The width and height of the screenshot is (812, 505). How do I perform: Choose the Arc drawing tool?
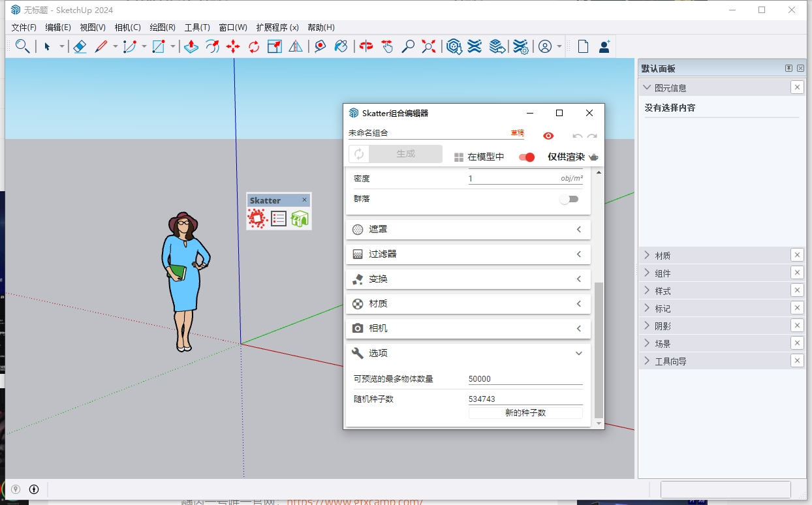pos(130,46)
